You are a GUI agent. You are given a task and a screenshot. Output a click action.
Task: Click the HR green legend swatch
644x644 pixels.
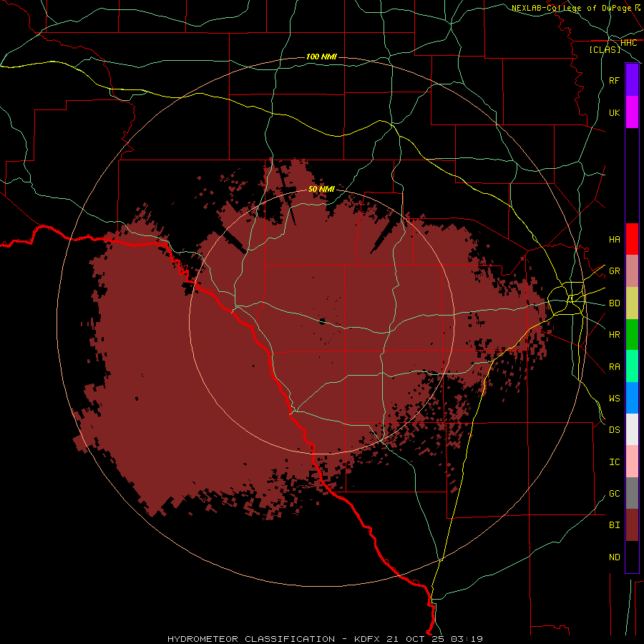(x=632, y=335)
